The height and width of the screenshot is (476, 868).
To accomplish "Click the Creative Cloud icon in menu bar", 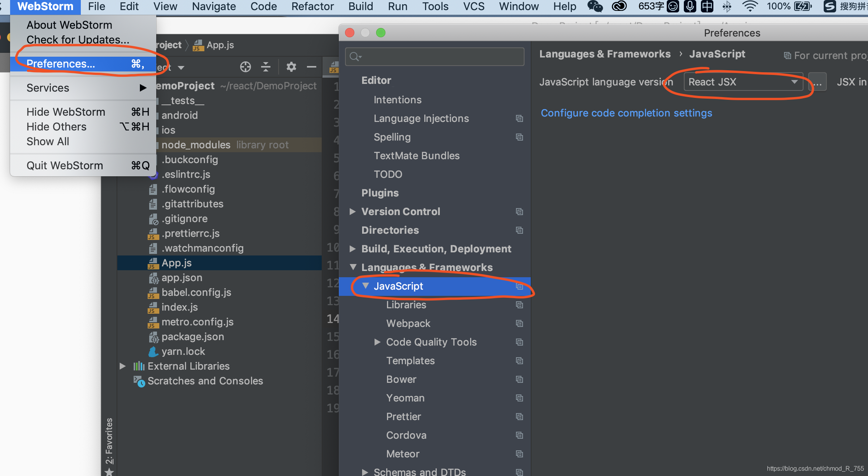I will click(x=619, y=6).
